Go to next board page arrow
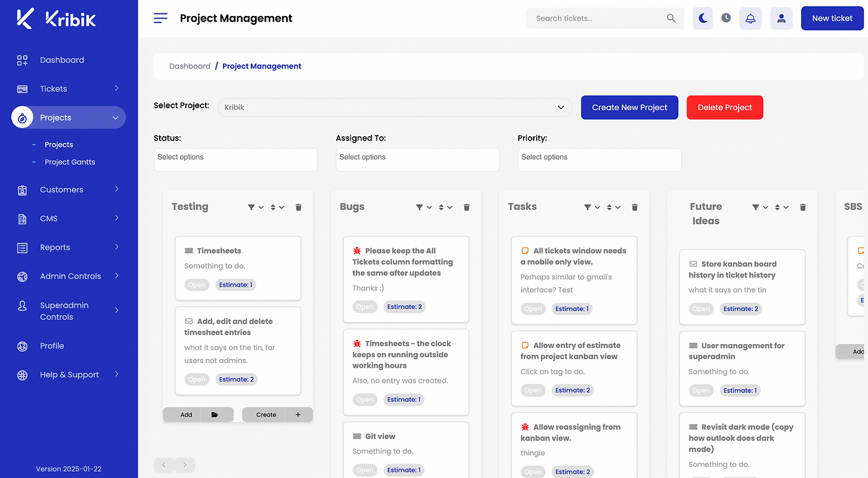The height and width of the screenshot is (478, 868). tap(184, 464)
